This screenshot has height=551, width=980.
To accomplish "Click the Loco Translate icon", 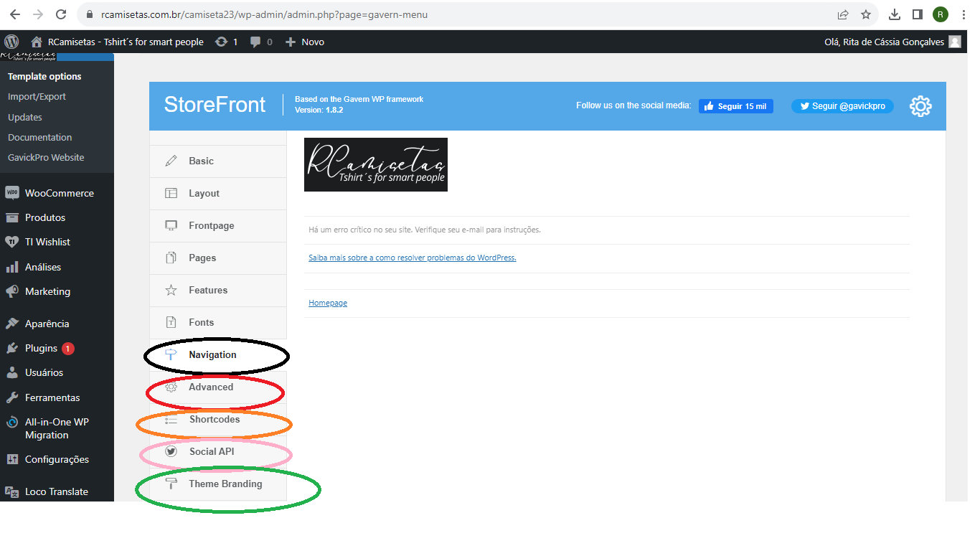I will 12,491.
